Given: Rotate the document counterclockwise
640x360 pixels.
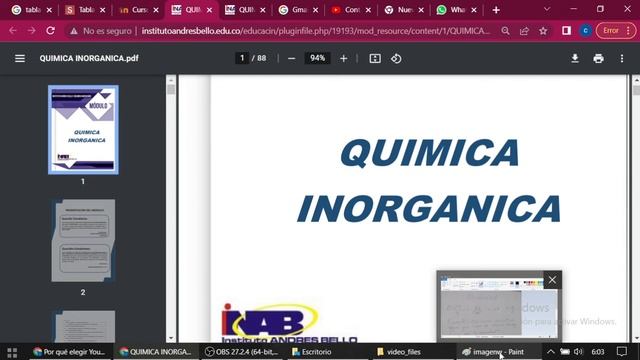Looking at the screenshot, I should pos(396,58).
